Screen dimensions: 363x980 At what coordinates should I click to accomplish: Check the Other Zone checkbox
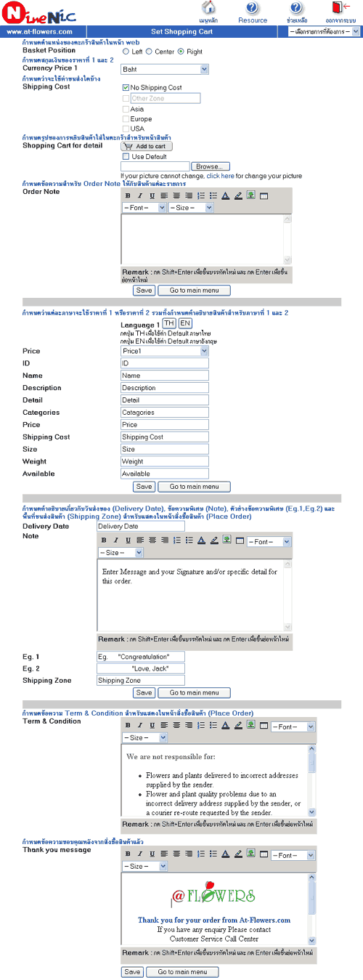point(126,98)
